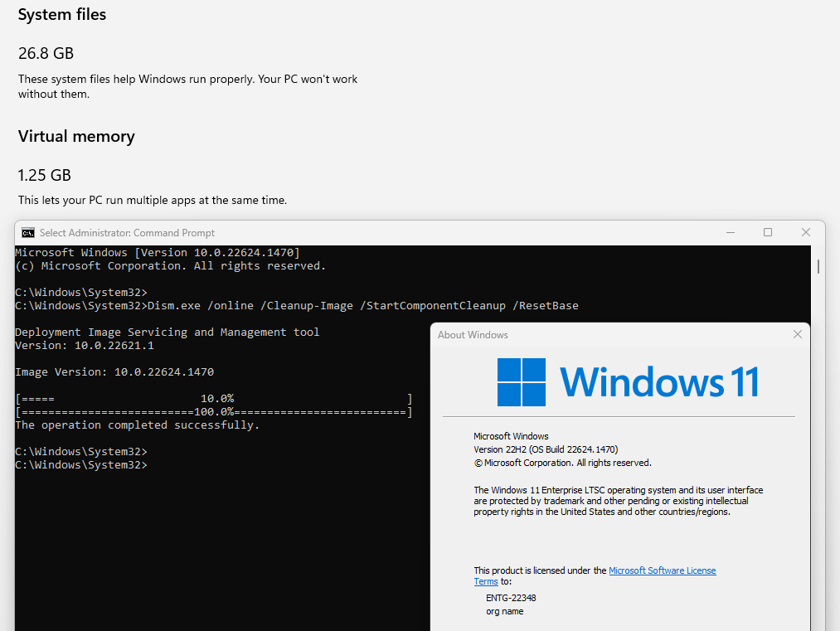
Task: Click the 100.0% progress bar line
Action: pyautogui.click(x=214, y=412)
